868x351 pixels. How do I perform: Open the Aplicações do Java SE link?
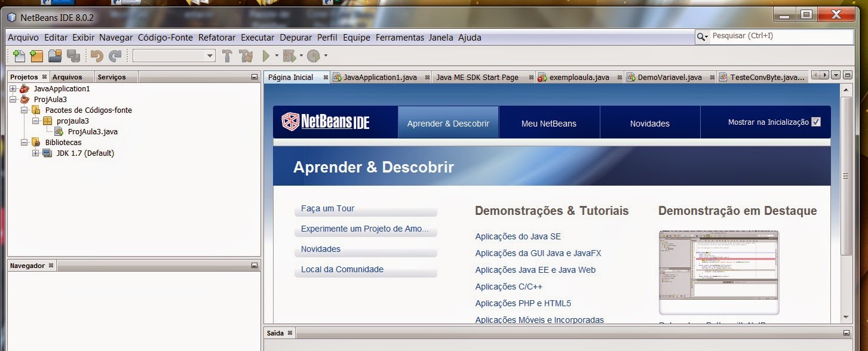(x=518, y=236)
